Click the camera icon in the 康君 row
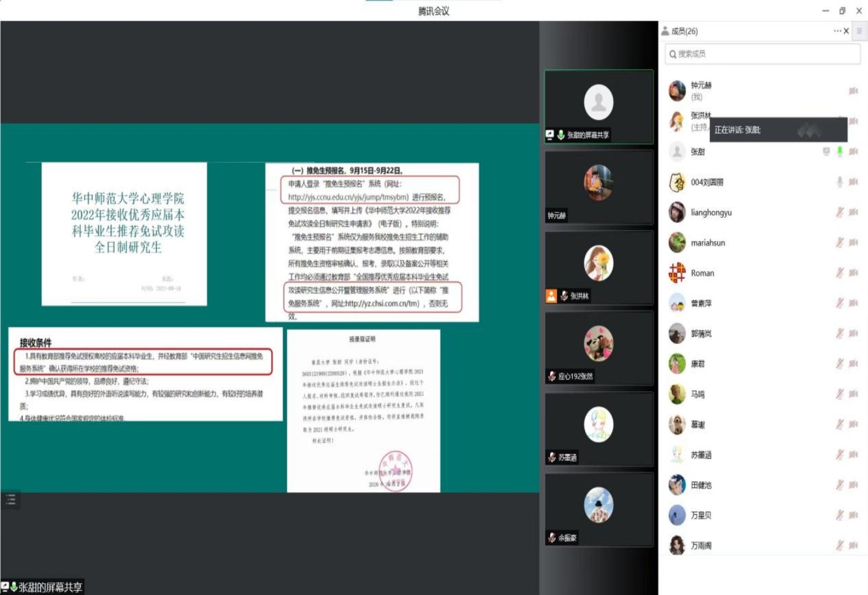868x595 pixels. (853, 364)
